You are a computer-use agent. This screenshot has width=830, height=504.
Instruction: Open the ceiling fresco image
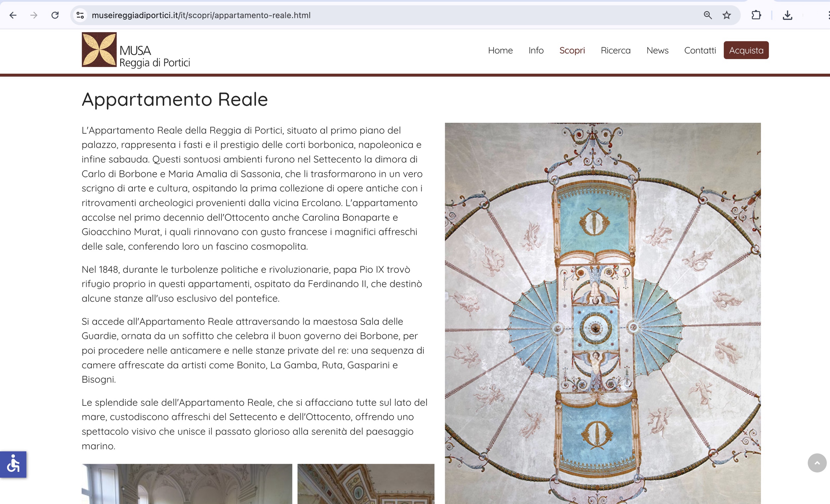[x=602, y=313]
